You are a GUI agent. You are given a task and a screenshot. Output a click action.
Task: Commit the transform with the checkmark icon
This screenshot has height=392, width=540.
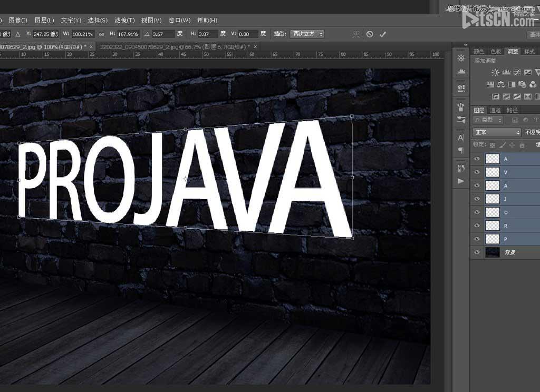(x=383, y=34)
